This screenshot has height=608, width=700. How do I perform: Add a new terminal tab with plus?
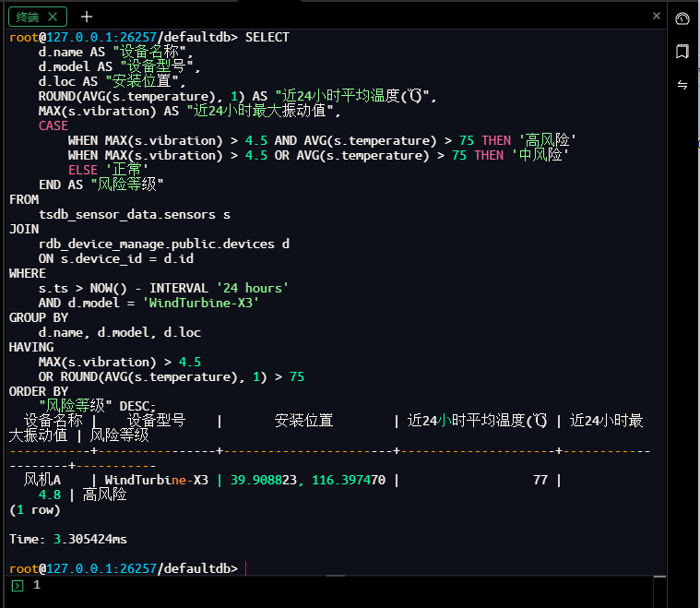point(87,17)
